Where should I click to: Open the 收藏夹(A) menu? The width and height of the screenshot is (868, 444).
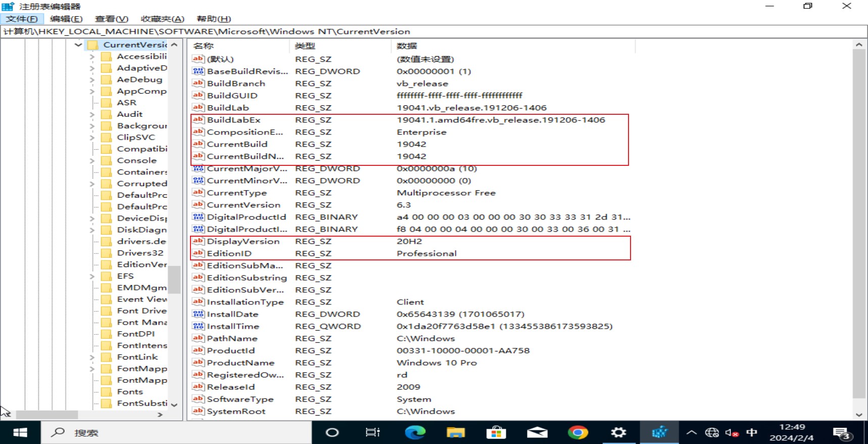pyautogui.click(x=162, y=19)
